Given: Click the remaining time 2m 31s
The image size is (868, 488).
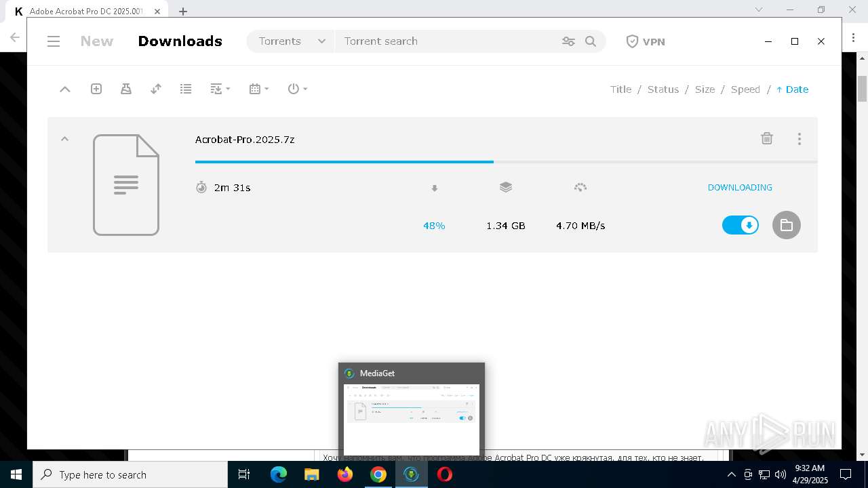Looking at the screenshot, I should (x=233, y=188).
